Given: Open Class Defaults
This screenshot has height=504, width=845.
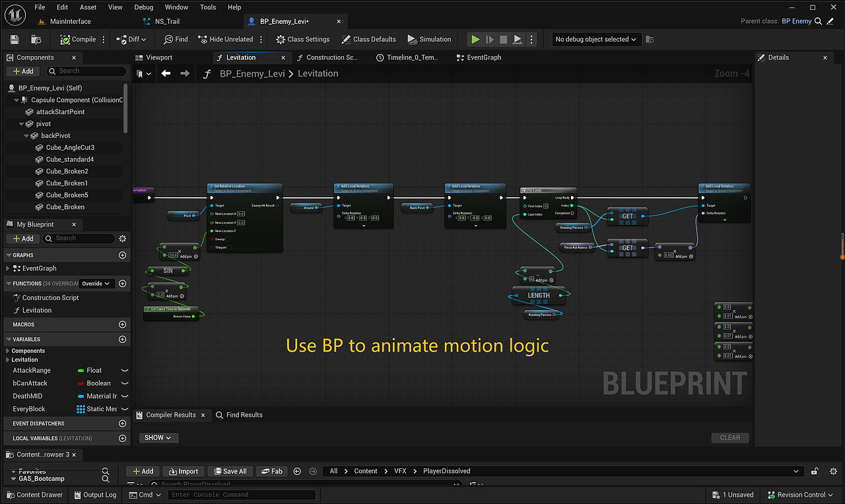Looking at the screenshot, I should point(369,40).
